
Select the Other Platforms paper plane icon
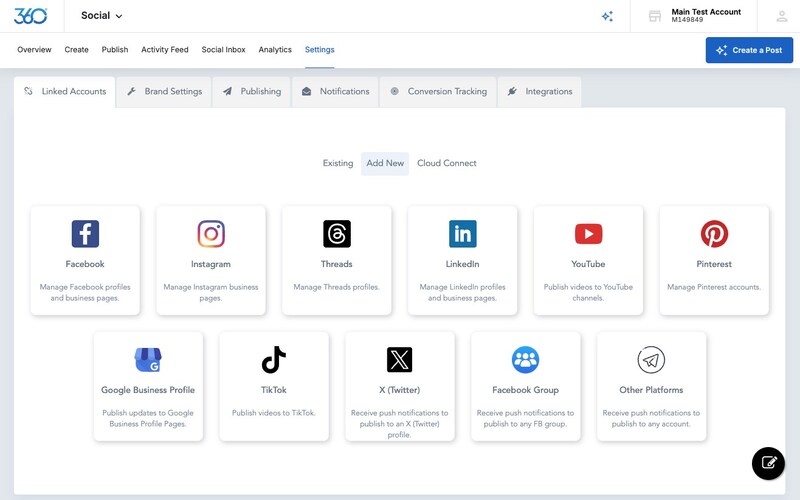click(651, 360)
